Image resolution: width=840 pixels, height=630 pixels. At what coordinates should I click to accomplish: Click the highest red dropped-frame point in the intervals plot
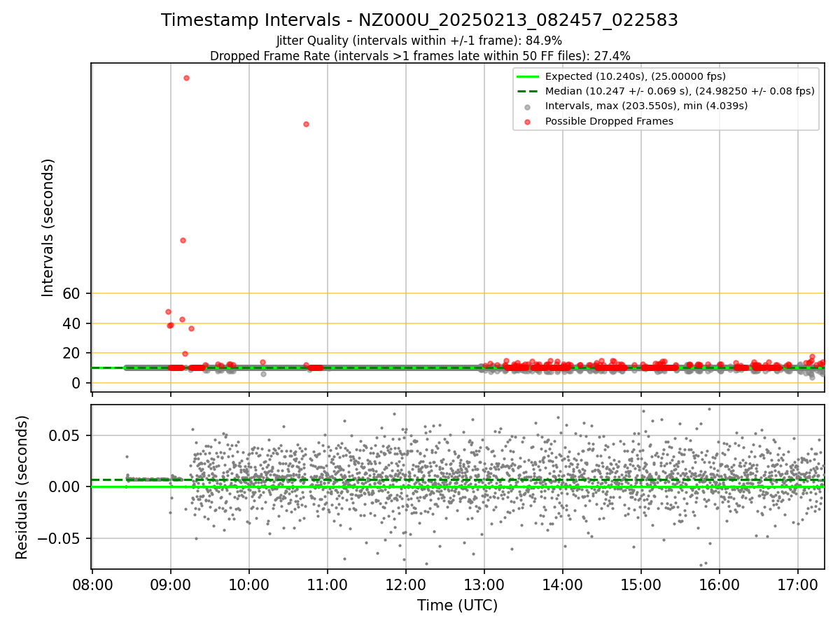(186, 78)
